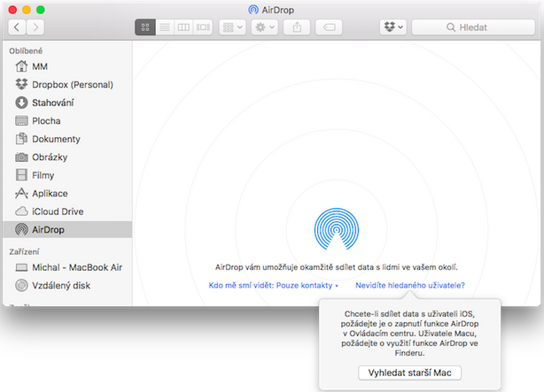Click the AirDrop window title icon
The image size is (544, 392).
pos(253,10)
